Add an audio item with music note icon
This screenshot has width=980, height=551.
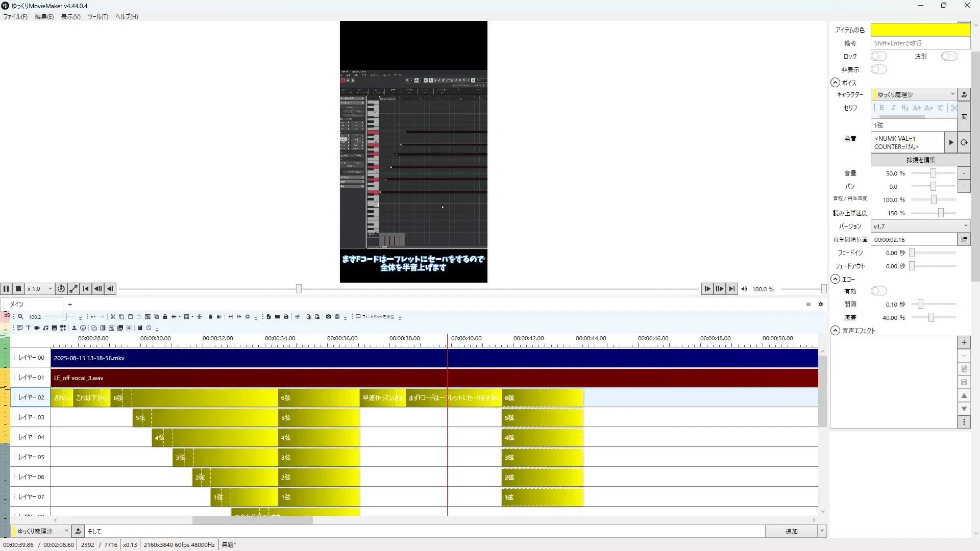(45, 328)
